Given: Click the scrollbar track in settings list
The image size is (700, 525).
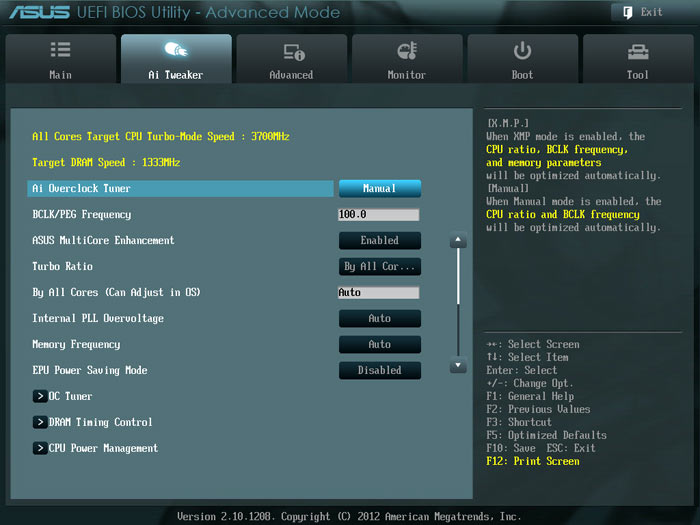Looking at the screenshot, I should tap(458, 320).
